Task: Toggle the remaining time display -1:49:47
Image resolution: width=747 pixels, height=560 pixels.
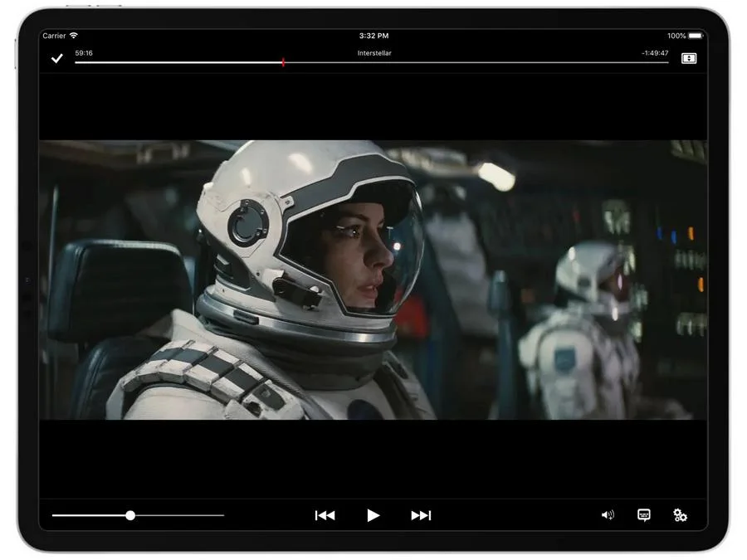Action: pyautogui.click(x=655, y=53)
